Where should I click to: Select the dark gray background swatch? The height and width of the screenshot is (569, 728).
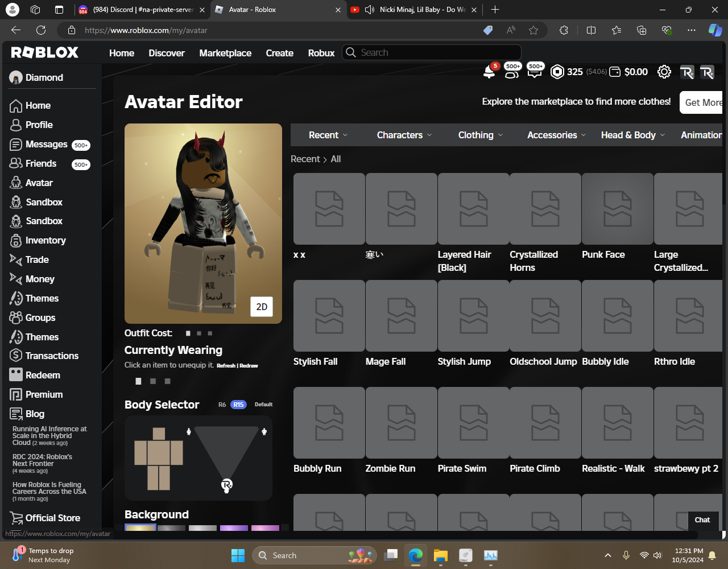point(171,528)
